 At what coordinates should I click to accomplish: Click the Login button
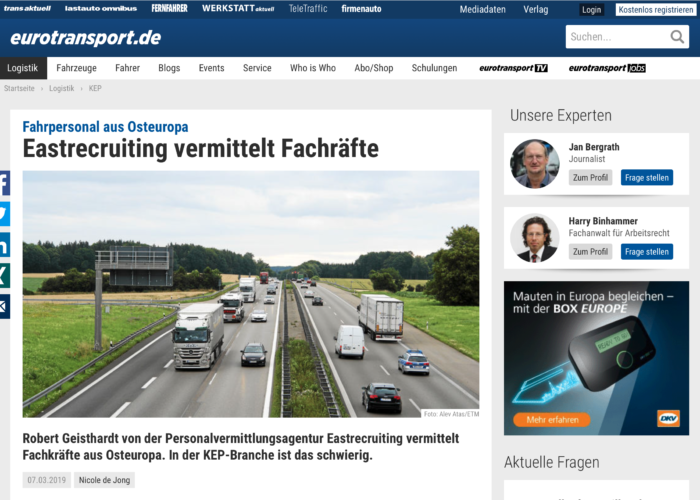[592, 9]
